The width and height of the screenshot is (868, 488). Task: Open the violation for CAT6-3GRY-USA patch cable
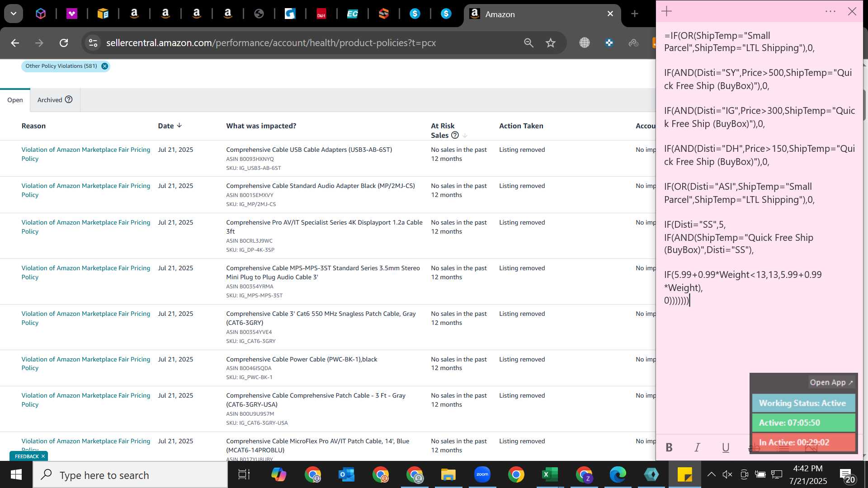(86, 400)
